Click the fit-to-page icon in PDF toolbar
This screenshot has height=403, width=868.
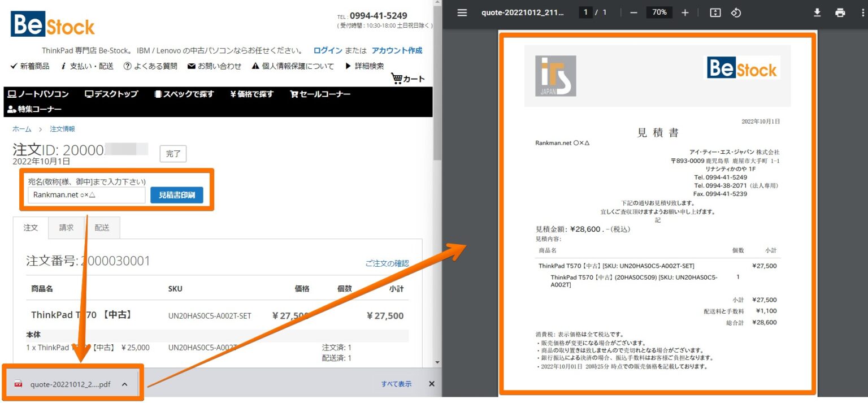tap(714, 12)
